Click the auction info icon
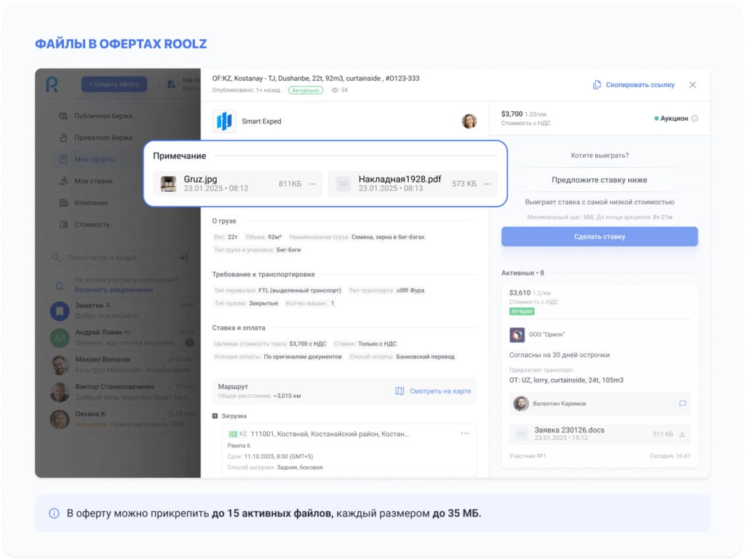The height and width of the screenshot is (560, 745). point(695,119)
